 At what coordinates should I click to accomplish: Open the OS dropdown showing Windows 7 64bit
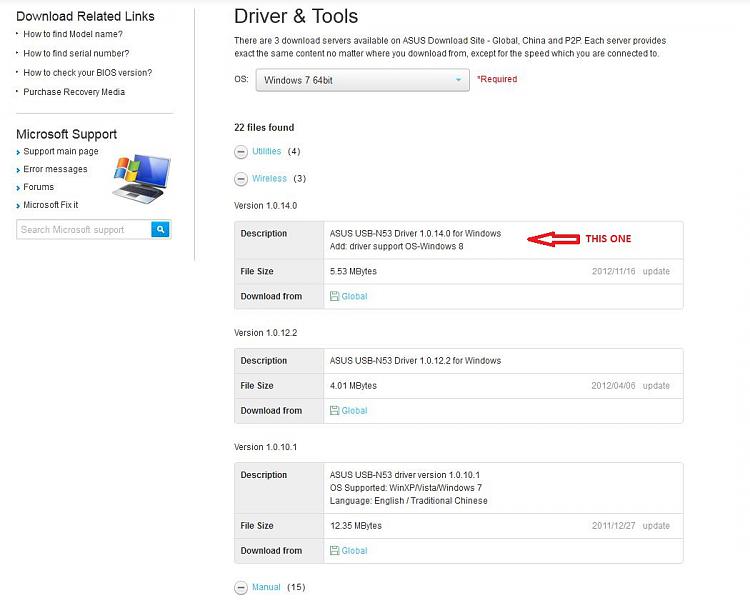point(363,80)
